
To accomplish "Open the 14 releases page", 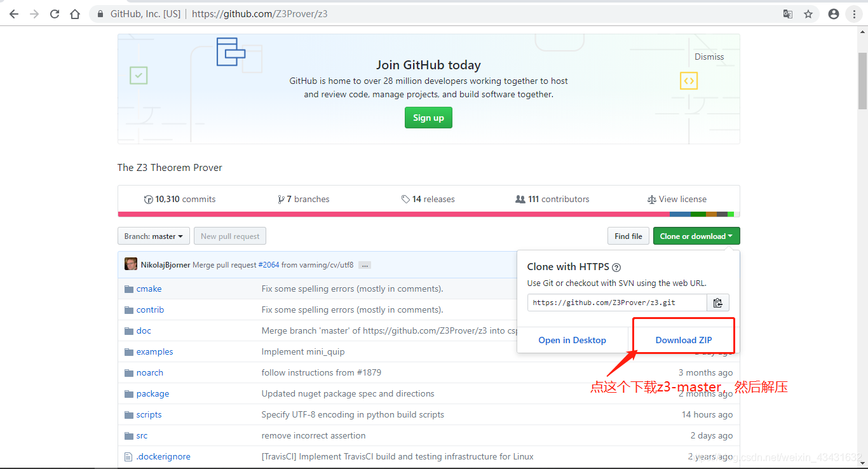I will tap(428, 199).
